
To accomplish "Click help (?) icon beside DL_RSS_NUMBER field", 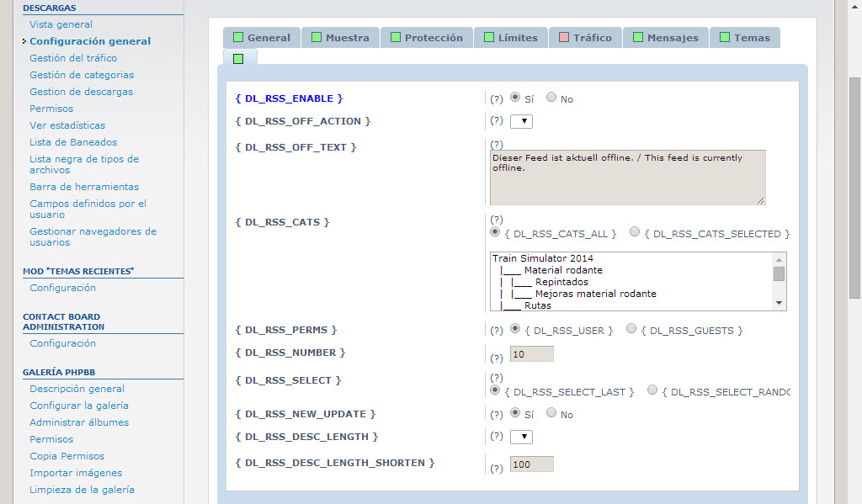I will coord(496,358).
